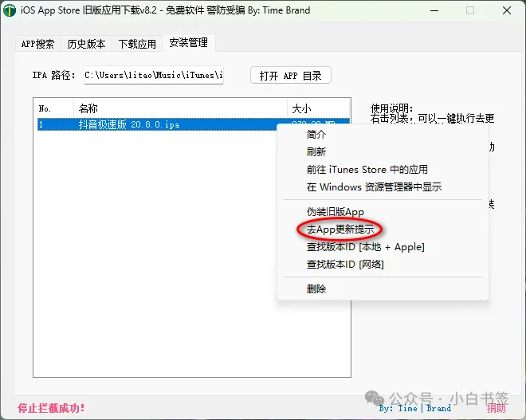526x420 pixels.
Task: Minimize the iOS App Store window
Action: 434,10
